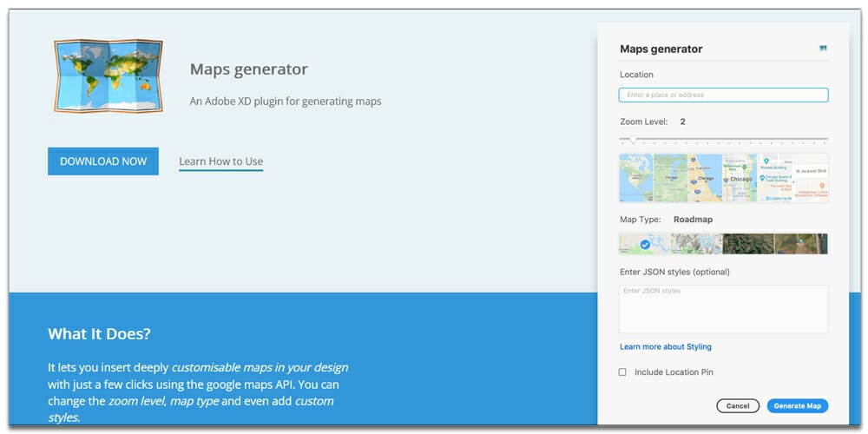The height and width of the screenshot is (434, 868).
Task: Focus the Location address input field
Action: click(x=724, y=95)
